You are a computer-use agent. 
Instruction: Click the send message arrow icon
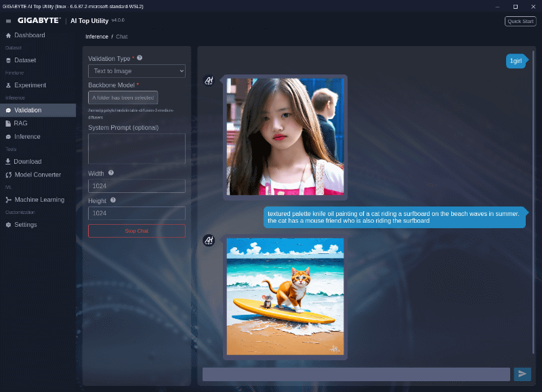pos(522,374)
